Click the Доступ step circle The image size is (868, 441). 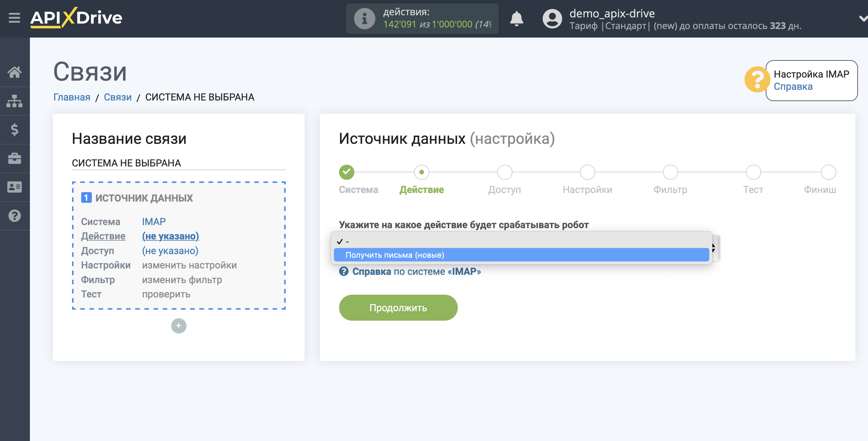505,172
